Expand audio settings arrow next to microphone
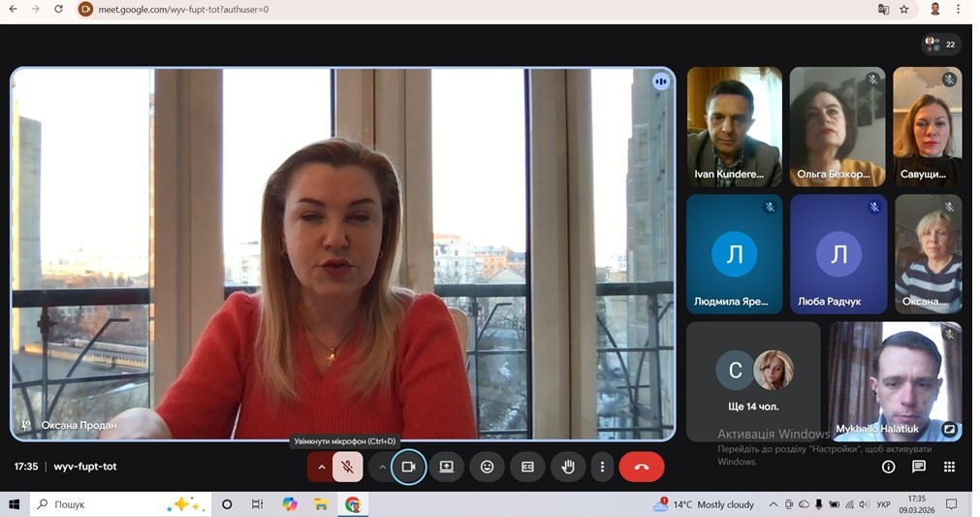The width and height of the screenshot is (980, 517). [x=321, y=467]
